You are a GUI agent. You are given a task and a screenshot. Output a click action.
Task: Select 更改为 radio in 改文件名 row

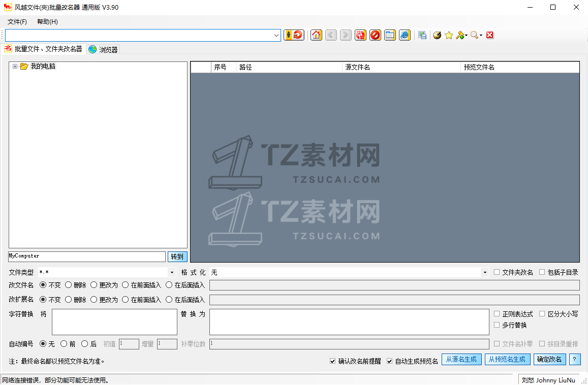[94, 285]
